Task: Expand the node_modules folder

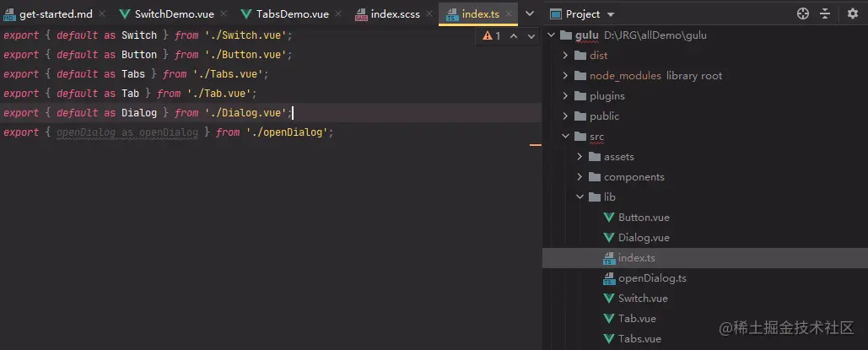Action: tap(565, 76)
